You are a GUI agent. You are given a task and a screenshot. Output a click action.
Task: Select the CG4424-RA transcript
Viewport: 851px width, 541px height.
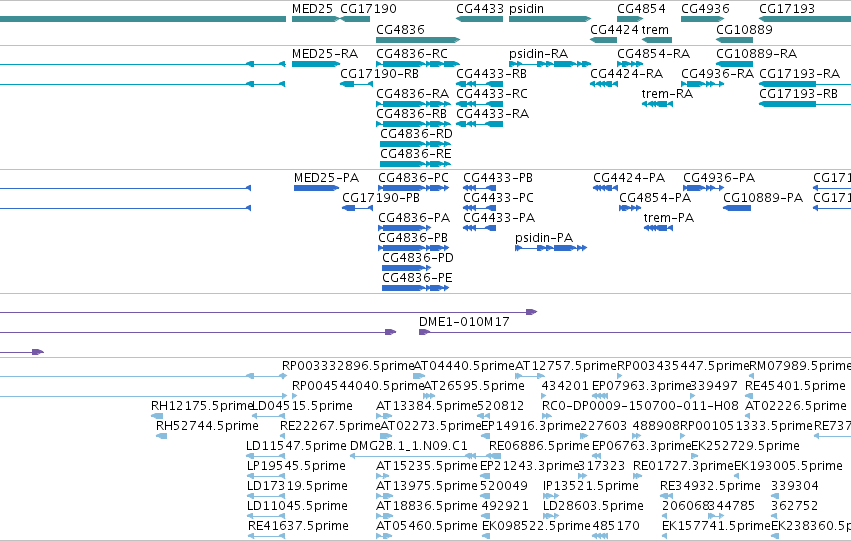point(604,84)
